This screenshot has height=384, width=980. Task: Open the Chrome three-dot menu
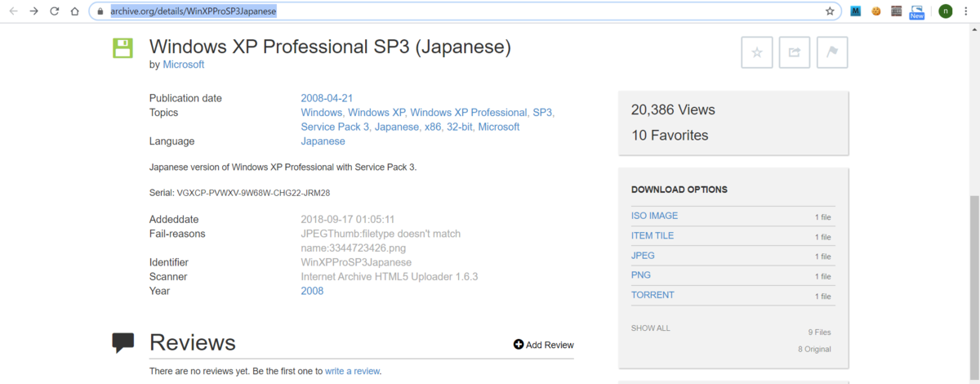coord(967,11)
